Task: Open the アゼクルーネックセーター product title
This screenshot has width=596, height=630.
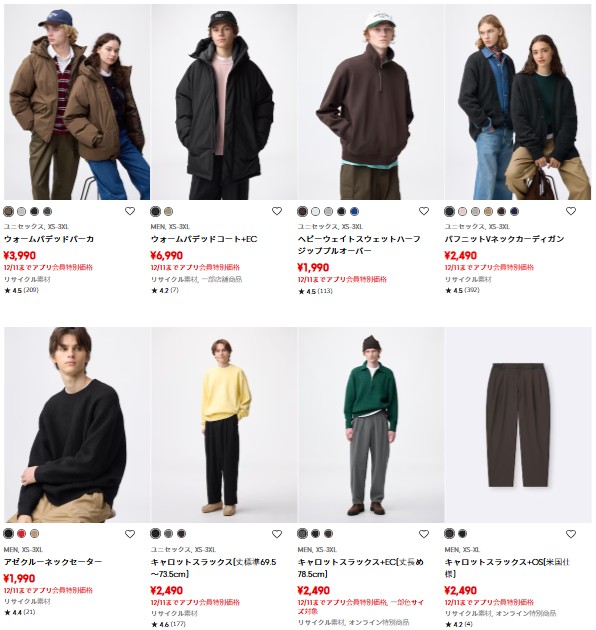Action: 53,562
